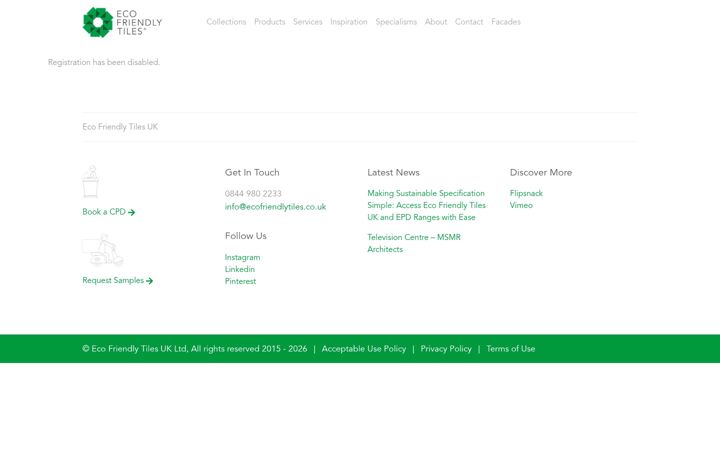Open the Collections menu
Viewport: 720px width, 450px height.
(x=226, y=22)
